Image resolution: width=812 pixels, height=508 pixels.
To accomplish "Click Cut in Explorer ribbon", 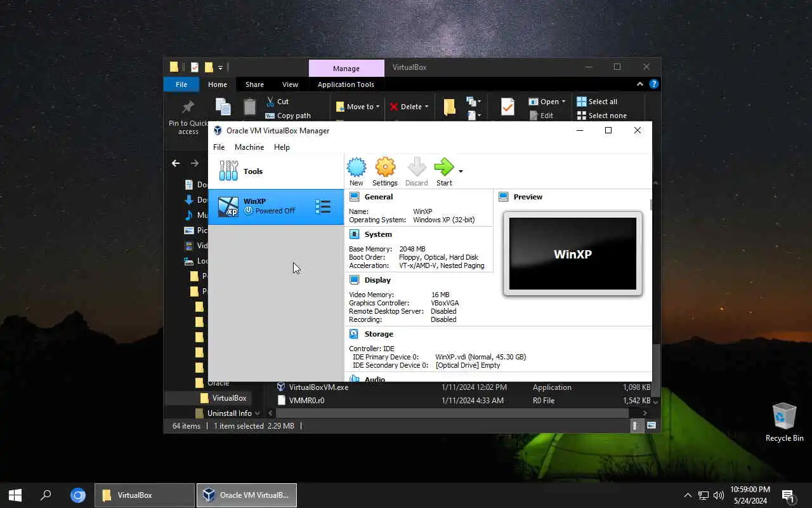I will 277,102.
